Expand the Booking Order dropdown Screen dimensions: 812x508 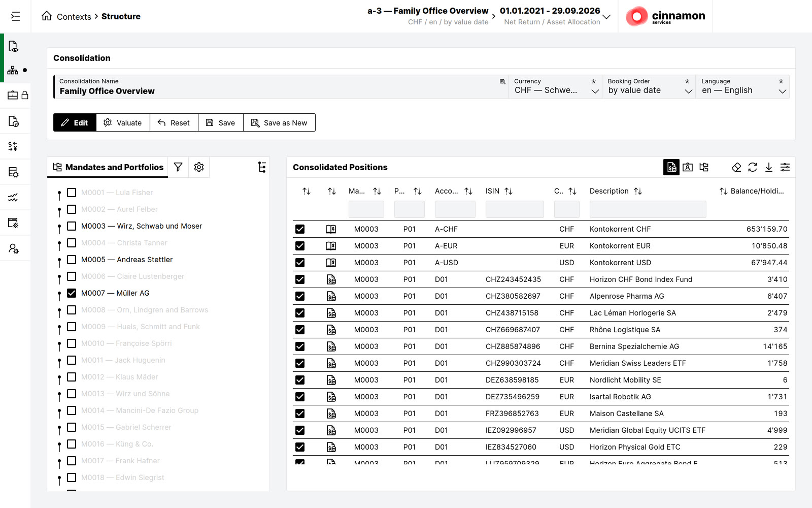pyautogui.click(x=649, y=87)
